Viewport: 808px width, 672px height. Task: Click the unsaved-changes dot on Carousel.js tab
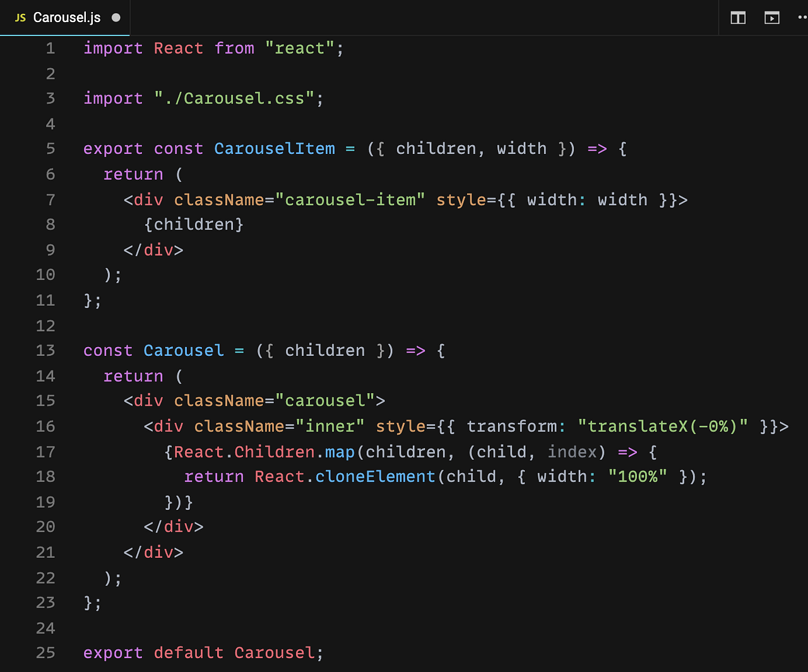click(115, 18)
